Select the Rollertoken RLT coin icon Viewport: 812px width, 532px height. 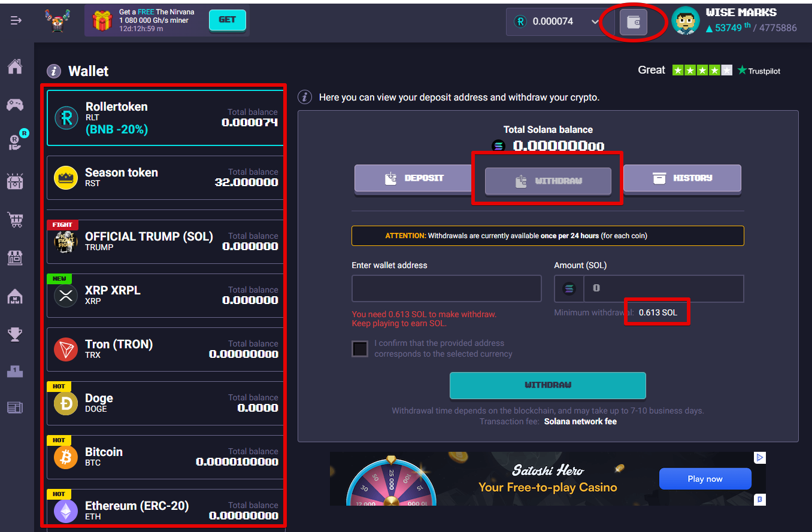coord(66,117)
